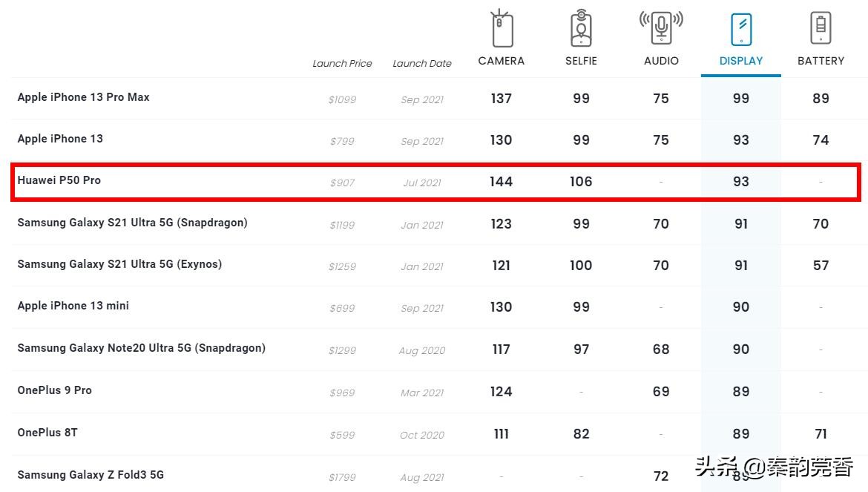Click the Battery category icon
This screenshot has width=868, height=492.
pyautogui.click(x=821, y=30)
